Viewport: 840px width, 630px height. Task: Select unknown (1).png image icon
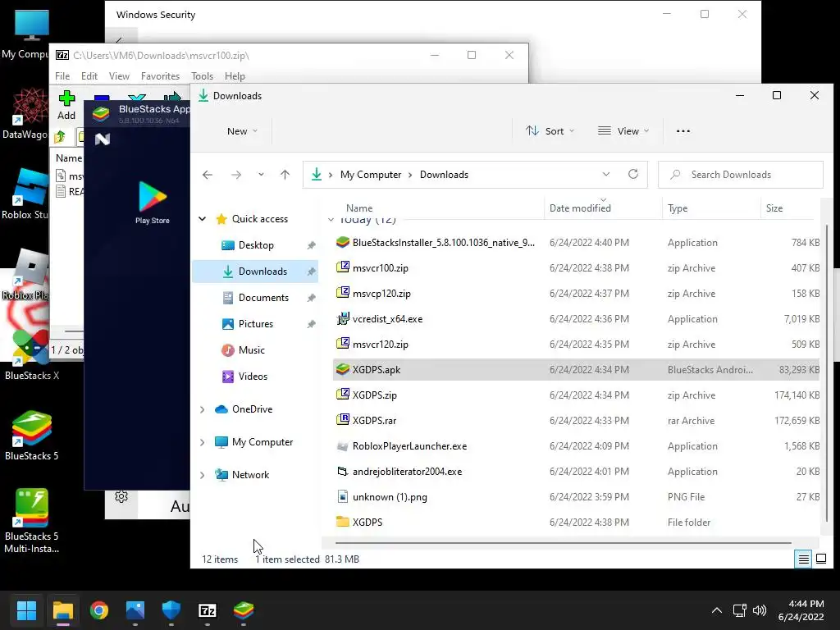click(342, 496)
